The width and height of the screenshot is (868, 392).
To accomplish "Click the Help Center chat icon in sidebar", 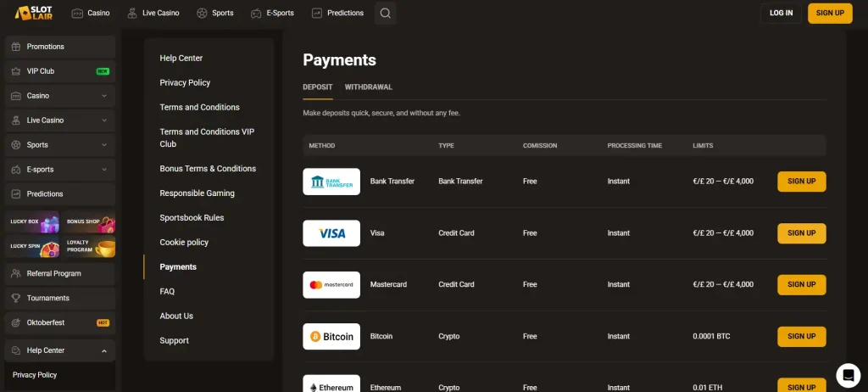I will point(16,350).
